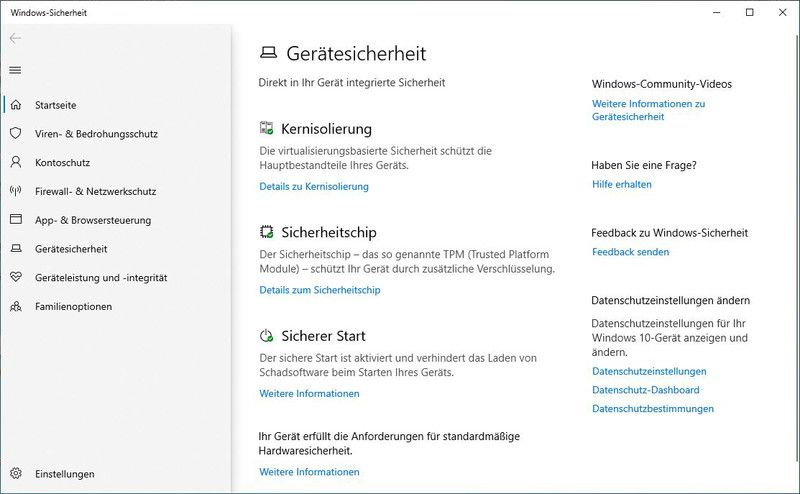
Task: Open Weitere Informationen zu Gerätesicherheit link
Action: 648,110
